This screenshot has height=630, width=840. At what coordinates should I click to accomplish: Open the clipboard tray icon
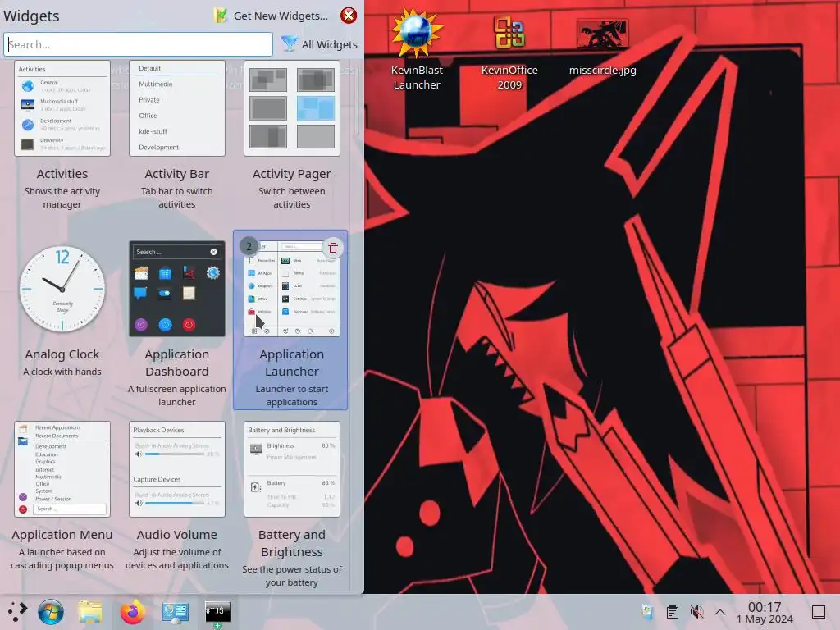(673, 612)
